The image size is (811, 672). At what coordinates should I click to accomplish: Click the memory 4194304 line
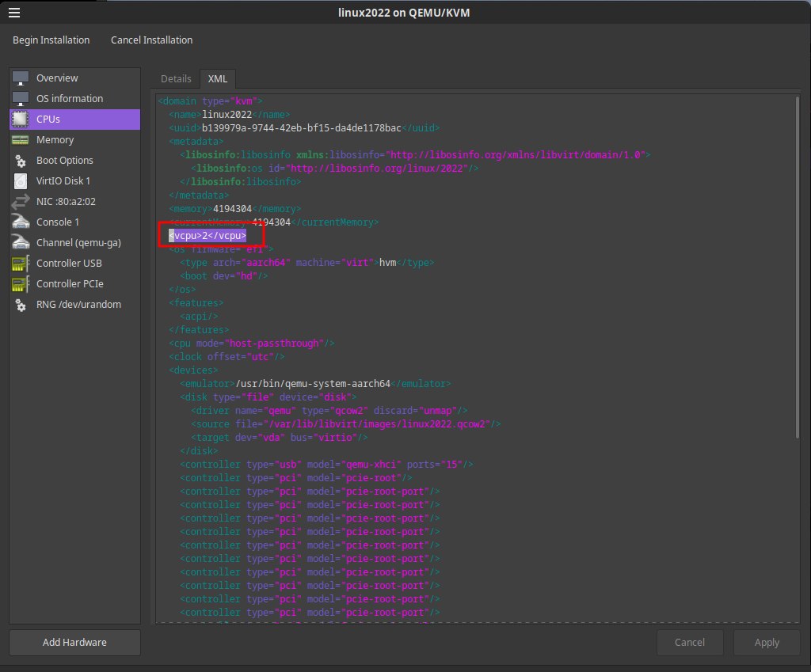(234, 208)
